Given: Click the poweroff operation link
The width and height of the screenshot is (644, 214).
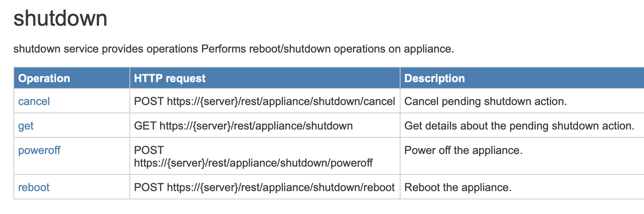Looking at the screenshot, I should 39,150.
